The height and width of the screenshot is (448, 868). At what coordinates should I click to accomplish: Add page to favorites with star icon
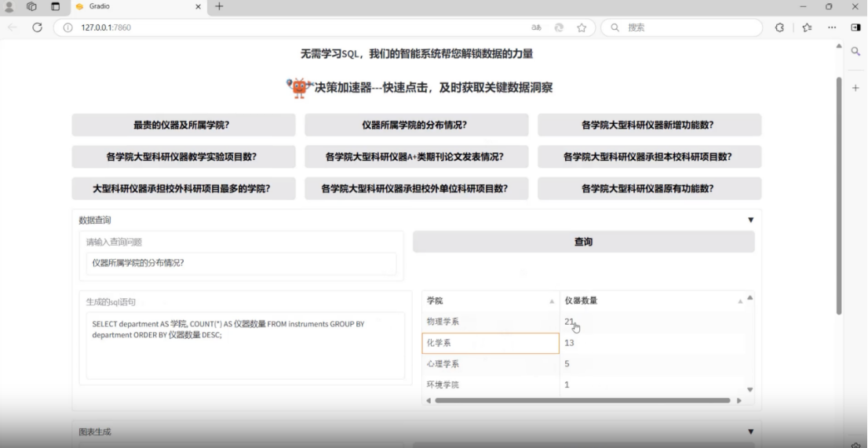point(582,27)
